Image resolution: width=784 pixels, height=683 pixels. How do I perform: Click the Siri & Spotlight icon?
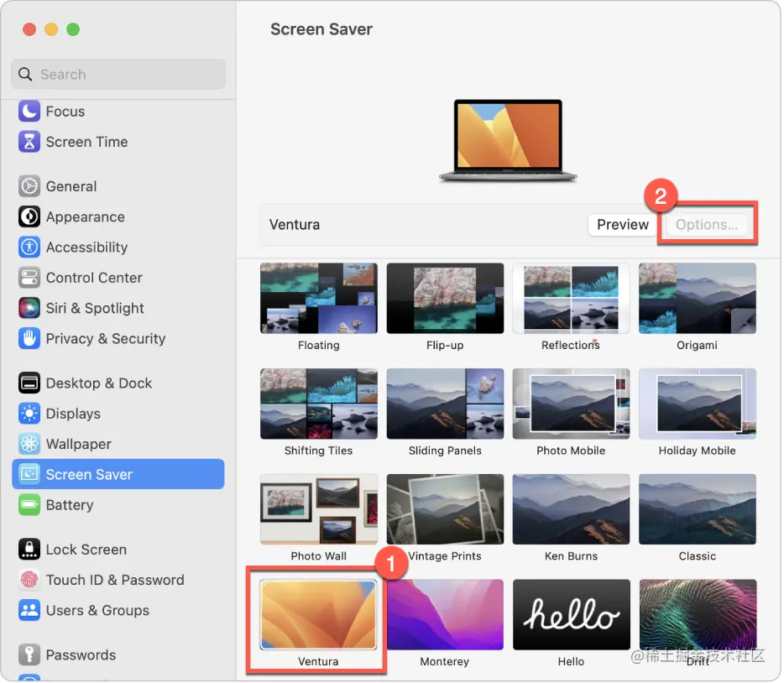[29, 308]
